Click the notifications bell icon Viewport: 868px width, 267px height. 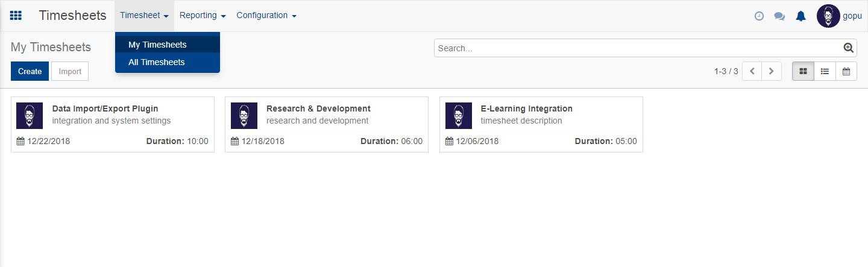800,16
